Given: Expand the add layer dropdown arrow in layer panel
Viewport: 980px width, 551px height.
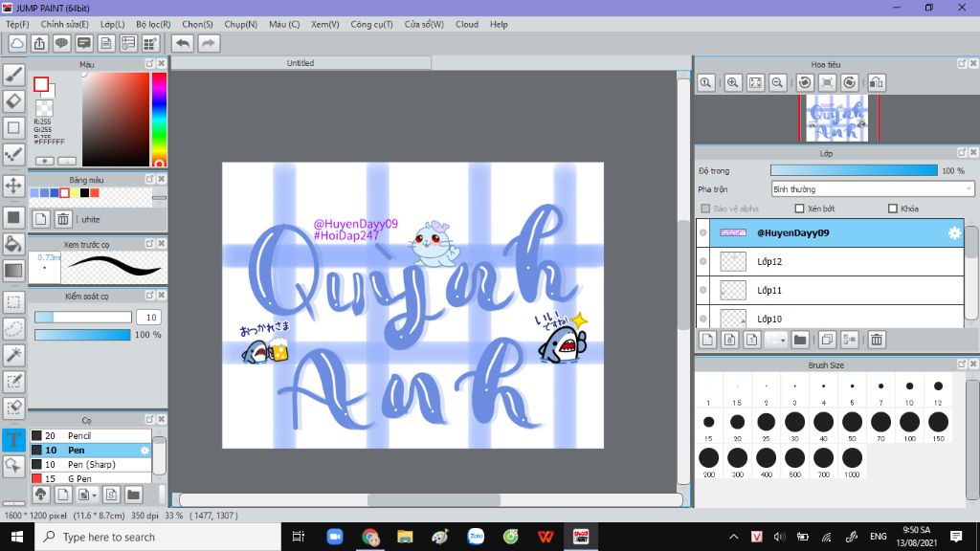Looking at the screenshot, I should click(782, 340).
